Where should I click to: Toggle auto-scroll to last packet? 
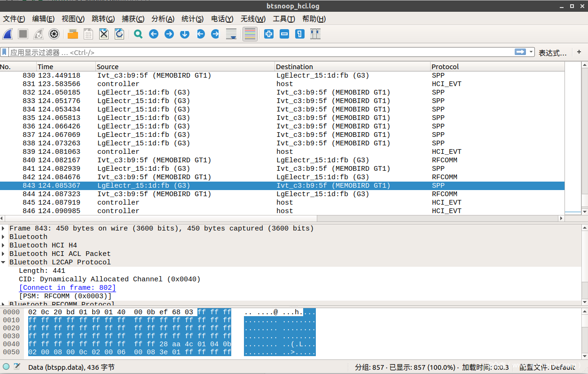click(231, 34)
